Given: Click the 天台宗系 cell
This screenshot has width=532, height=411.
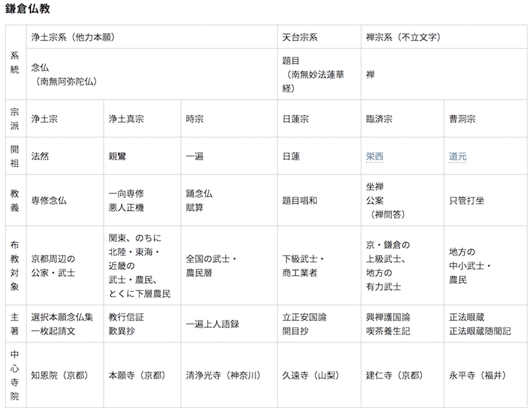Looking at the screenshot, I should (319, 37).
